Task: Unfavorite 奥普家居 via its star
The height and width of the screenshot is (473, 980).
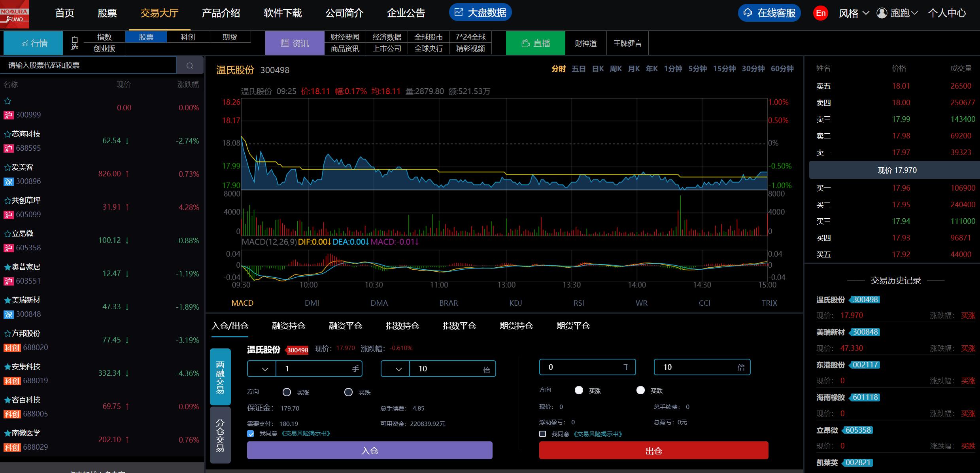Action: tap(7, 267)
